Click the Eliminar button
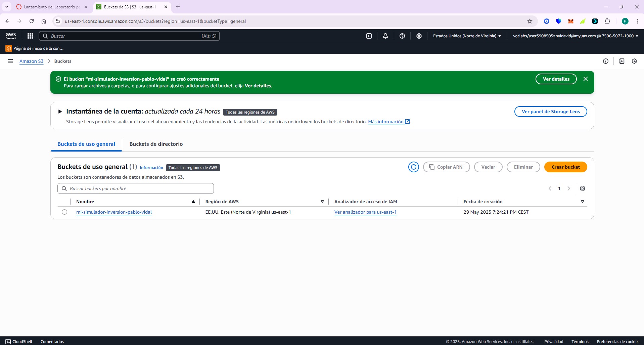This screenshot has height=345, width=644. 523,167
